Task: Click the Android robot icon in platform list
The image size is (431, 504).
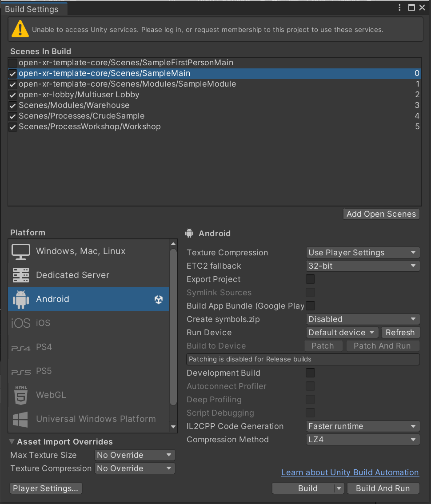Action: [21, 299]
